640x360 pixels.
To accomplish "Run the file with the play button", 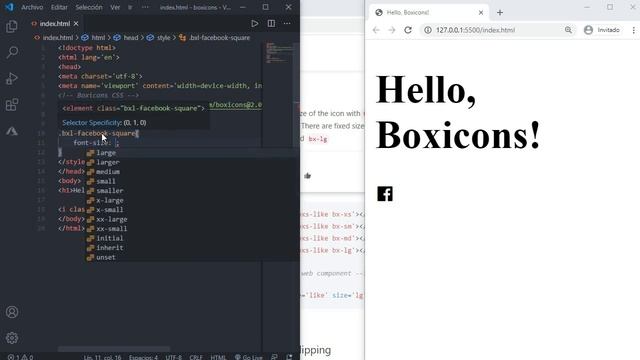I will tap(255, 24).
